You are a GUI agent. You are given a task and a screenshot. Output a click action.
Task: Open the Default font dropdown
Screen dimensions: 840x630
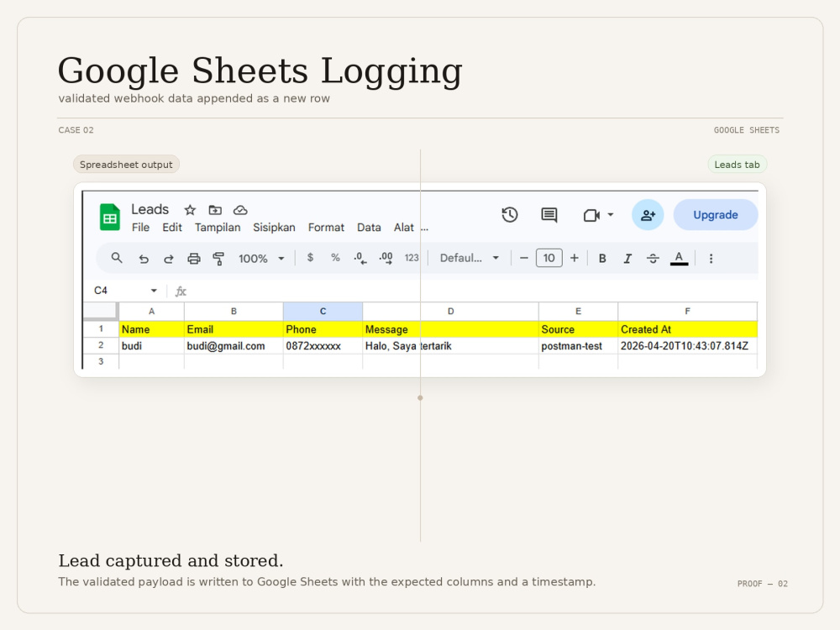pyautogui.click(x=470, y=258)
